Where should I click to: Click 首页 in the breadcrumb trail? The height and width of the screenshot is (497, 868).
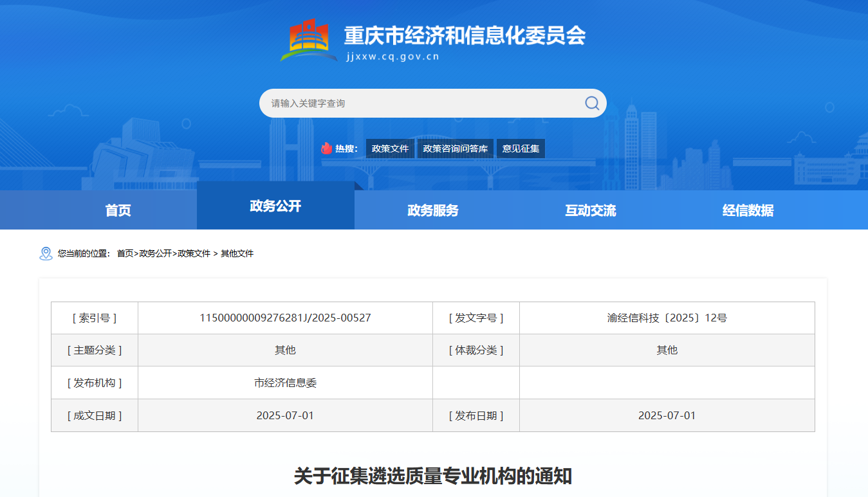click(125, 253)
